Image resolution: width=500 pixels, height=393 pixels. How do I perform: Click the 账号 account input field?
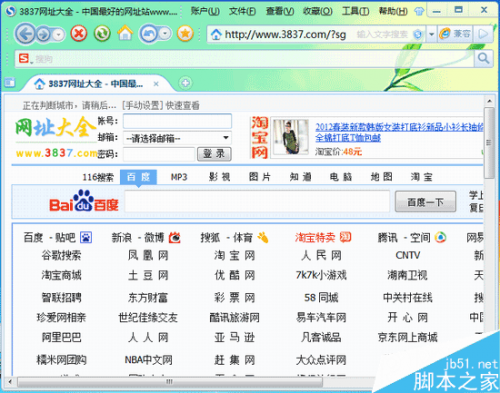point(177,121)
